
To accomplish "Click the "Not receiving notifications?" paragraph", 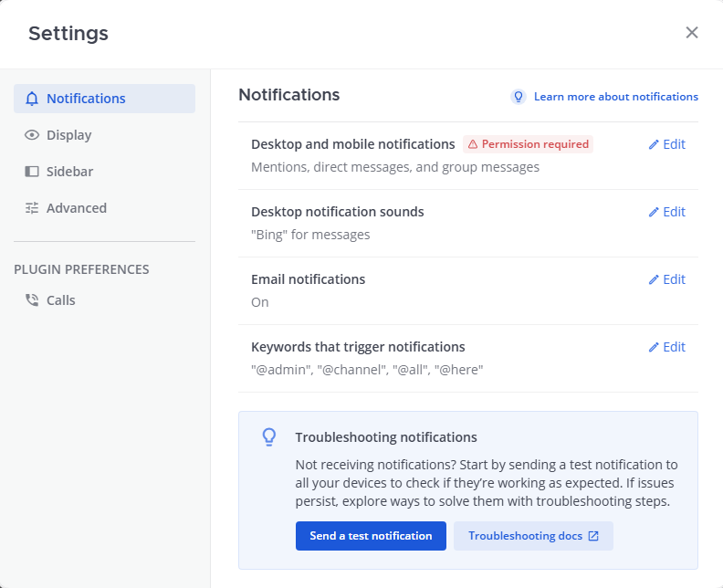I will pos(487,483).
